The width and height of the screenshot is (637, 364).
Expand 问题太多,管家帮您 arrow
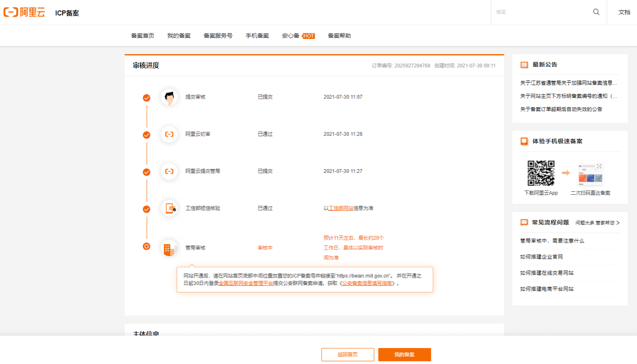point(618,223)
